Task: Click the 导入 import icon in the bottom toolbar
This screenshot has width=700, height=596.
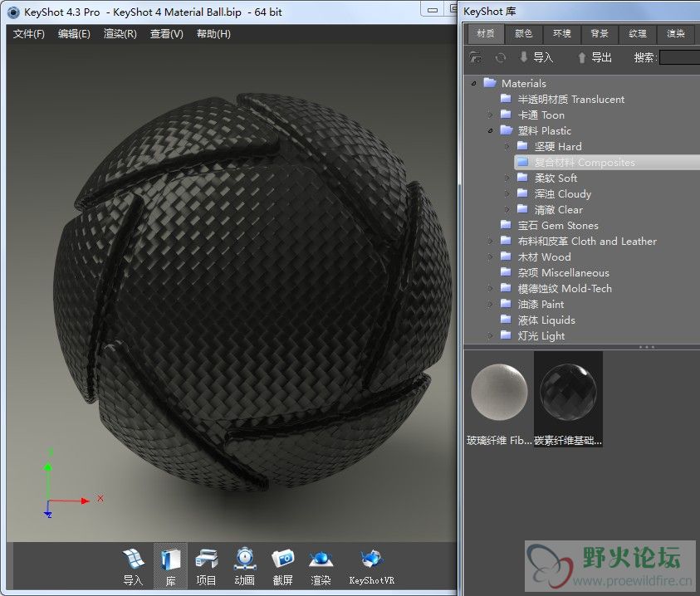Action: click(x=133, y=565)
